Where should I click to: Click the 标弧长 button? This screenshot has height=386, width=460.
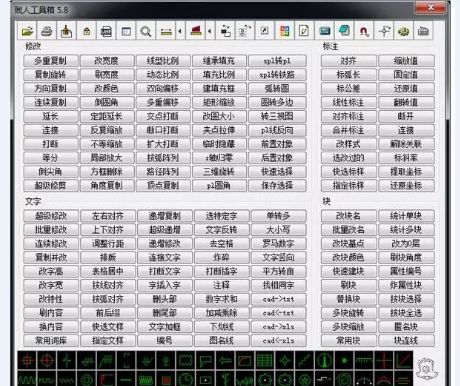[349, 75]
